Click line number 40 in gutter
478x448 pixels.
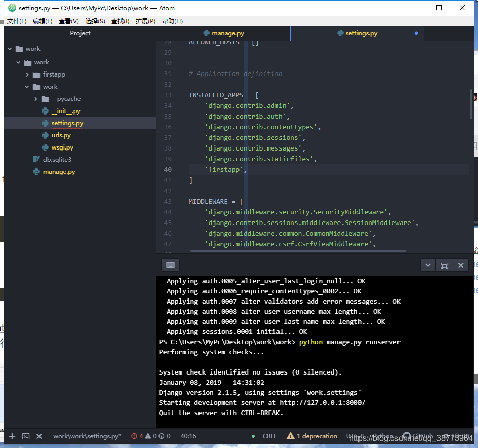point(168,170)
